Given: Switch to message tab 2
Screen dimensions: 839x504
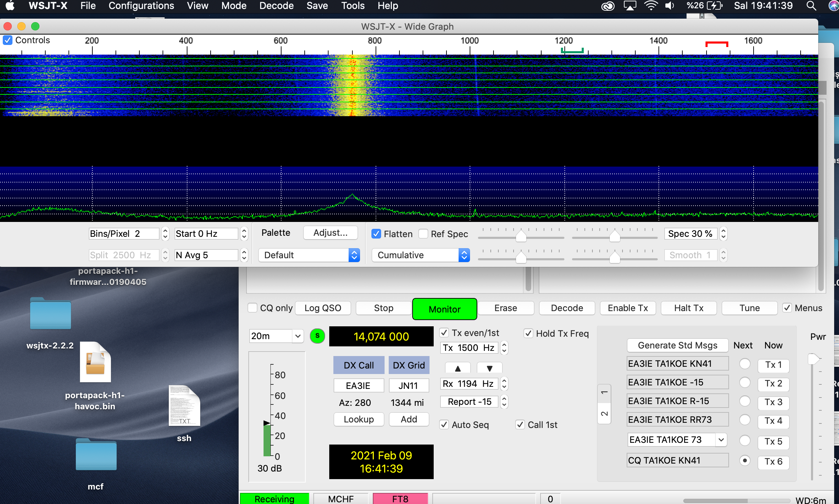Looking at the screenshot, I should pyautogui.click(x=604, y=414).
